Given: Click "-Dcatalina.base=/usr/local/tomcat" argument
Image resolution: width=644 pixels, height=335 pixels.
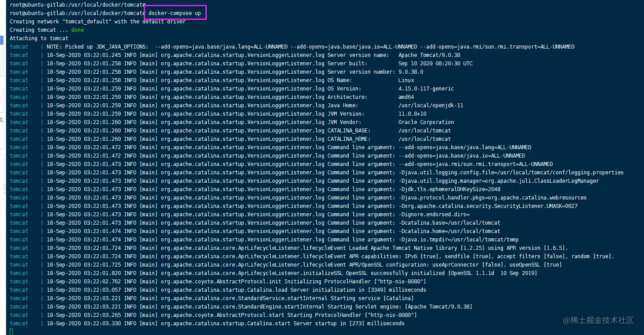Looking at the screenshot, I should 449,223.
